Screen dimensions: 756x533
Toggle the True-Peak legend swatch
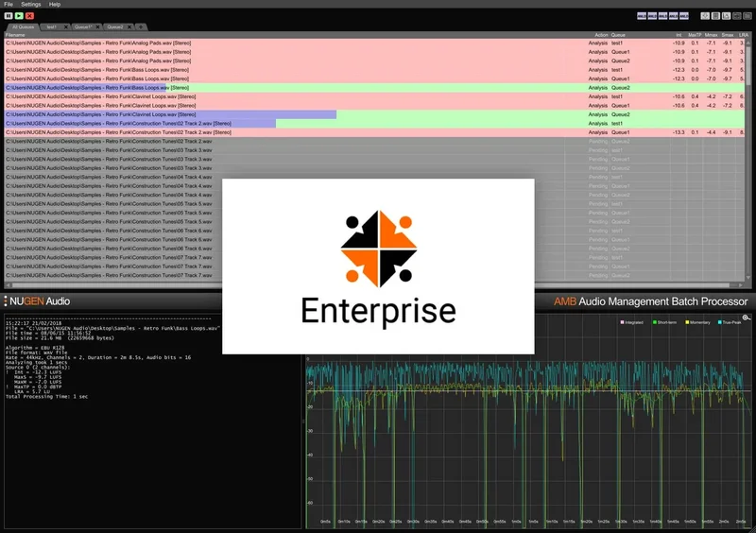[720, 322]
